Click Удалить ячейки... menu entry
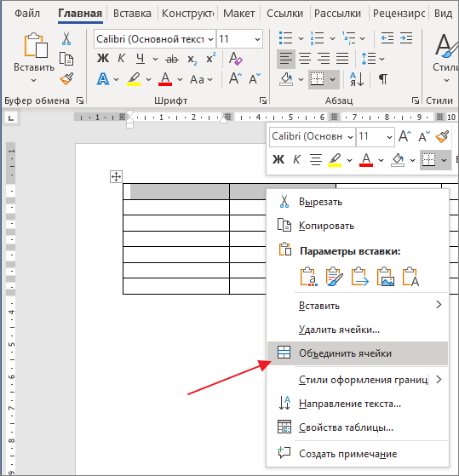The height and width of the screenshot is (476, 459). pyautogui.click(x=339, y=330)
